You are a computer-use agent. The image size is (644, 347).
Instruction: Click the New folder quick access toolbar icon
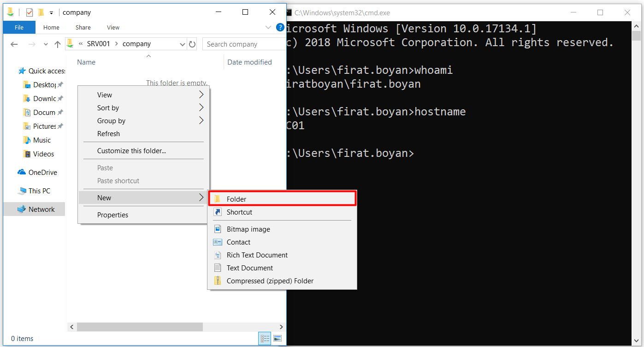[41, 12]
